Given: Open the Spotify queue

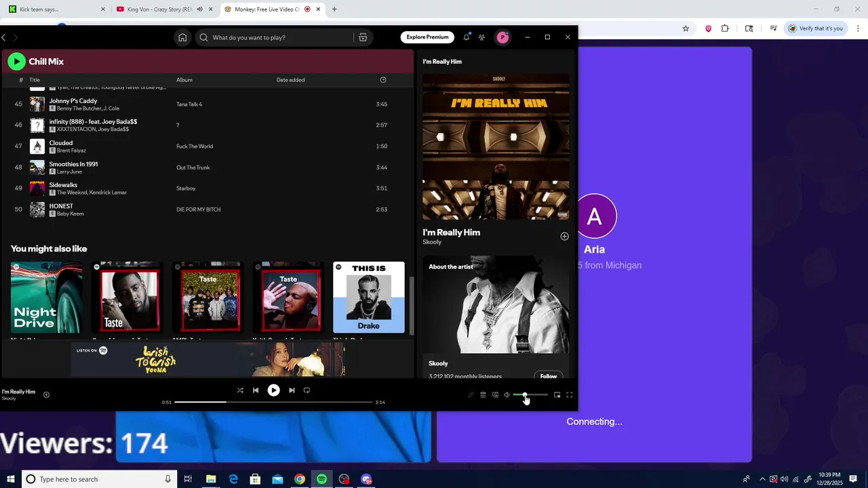Looking at the screenshot, I should [483, 395].
